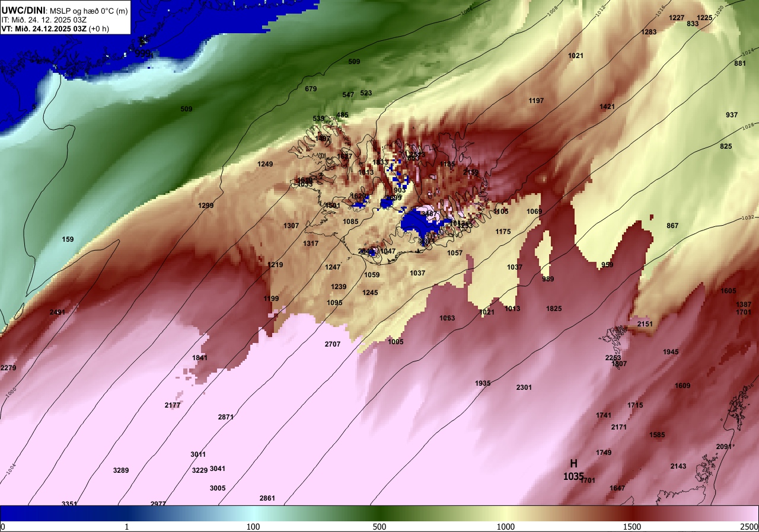The height and width of the screenshot is (532, 759).
Task: Click the value 485 north of Iceland
Action: (342, 115)
